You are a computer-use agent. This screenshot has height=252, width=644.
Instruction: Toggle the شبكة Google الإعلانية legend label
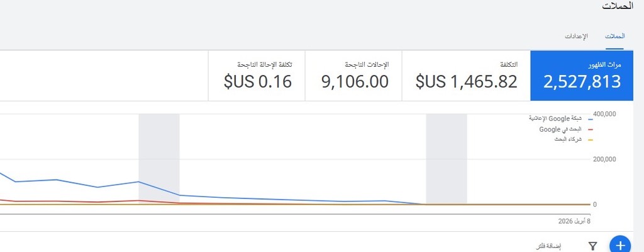(x=557, y=118)
